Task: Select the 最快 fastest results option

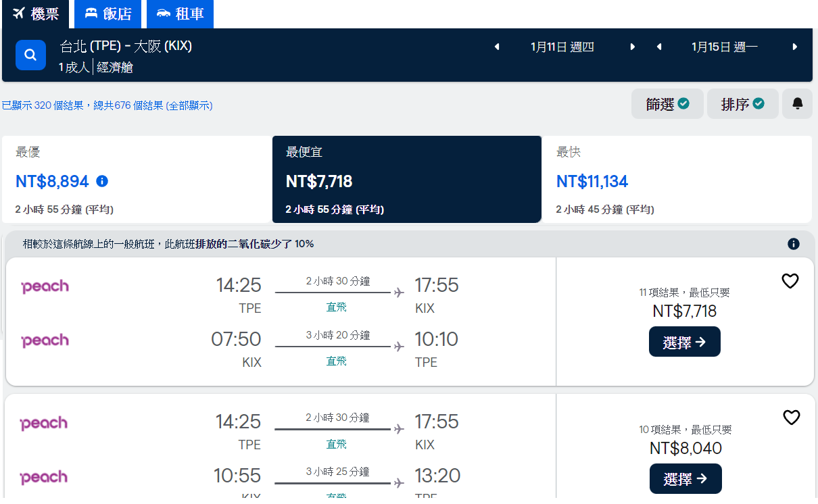Action: click(676, 180)
